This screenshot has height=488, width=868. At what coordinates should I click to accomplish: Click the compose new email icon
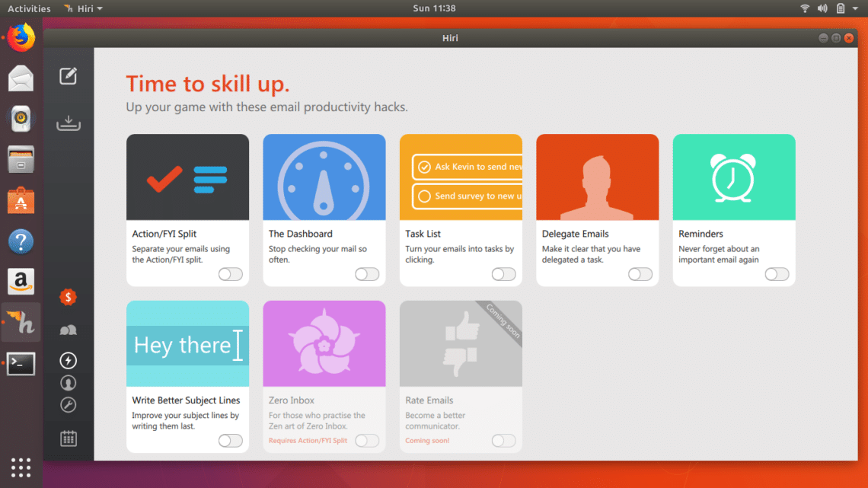(69, 75)
